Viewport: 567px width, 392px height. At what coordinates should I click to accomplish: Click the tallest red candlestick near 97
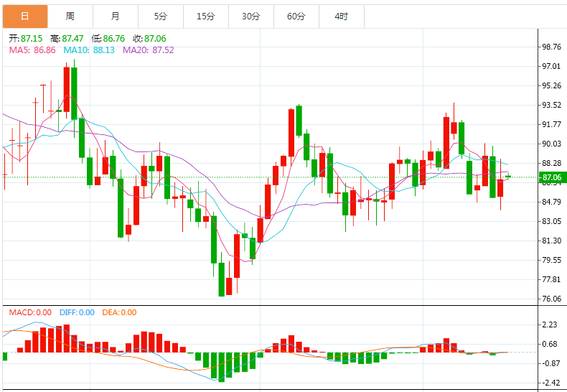point(67,89)
